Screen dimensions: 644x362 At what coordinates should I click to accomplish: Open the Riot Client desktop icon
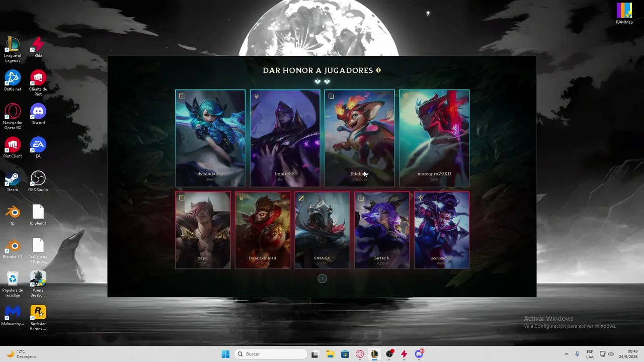(13, 148)
